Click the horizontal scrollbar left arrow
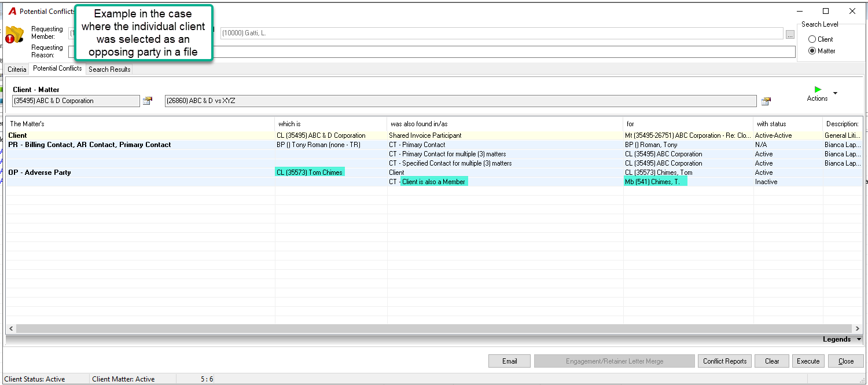The image size is (868, 385). click(11, 329)
